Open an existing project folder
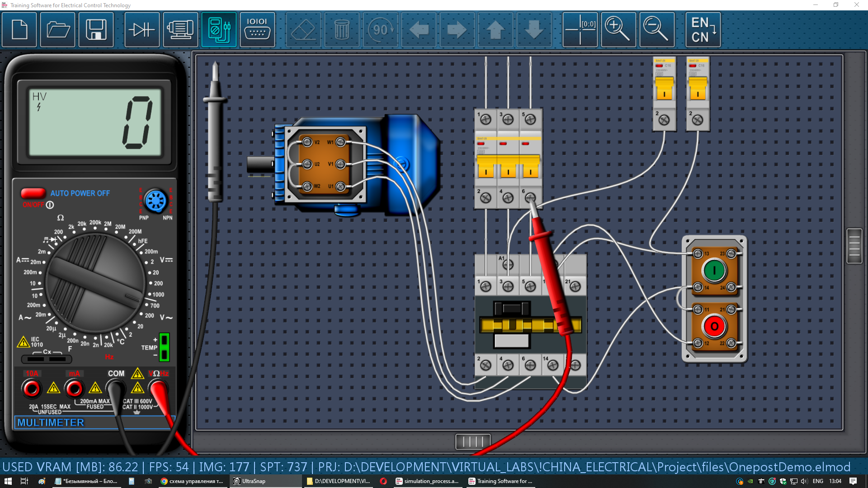The image size is (868, 488). pyautogui.click(x=57, y=30)
